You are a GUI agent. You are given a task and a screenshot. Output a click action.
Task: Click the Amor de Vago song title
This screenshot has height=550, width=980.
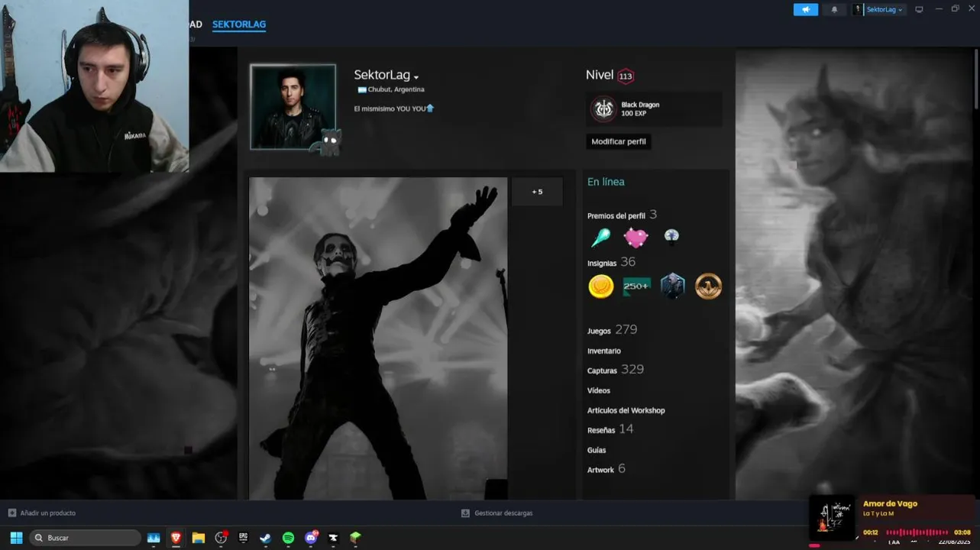click(x=890, y=503)
